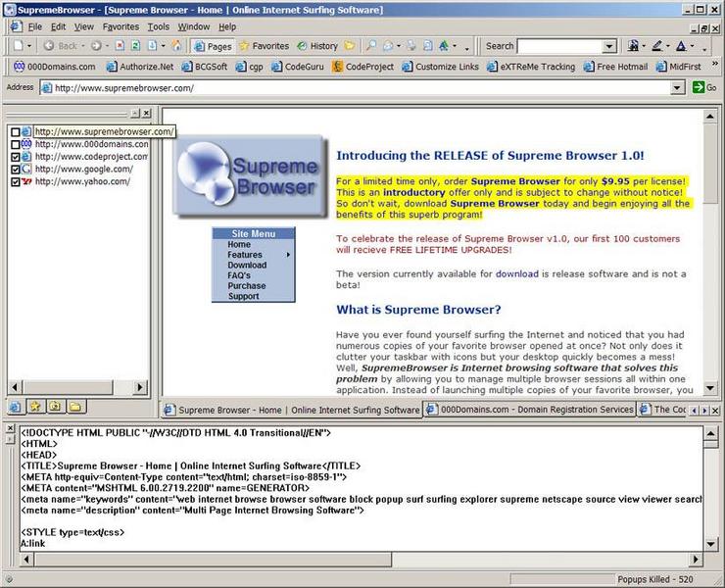This screenshot has width=725, height=588.
Task: Open the new page dropdown arrow
Action: [29, 46]
